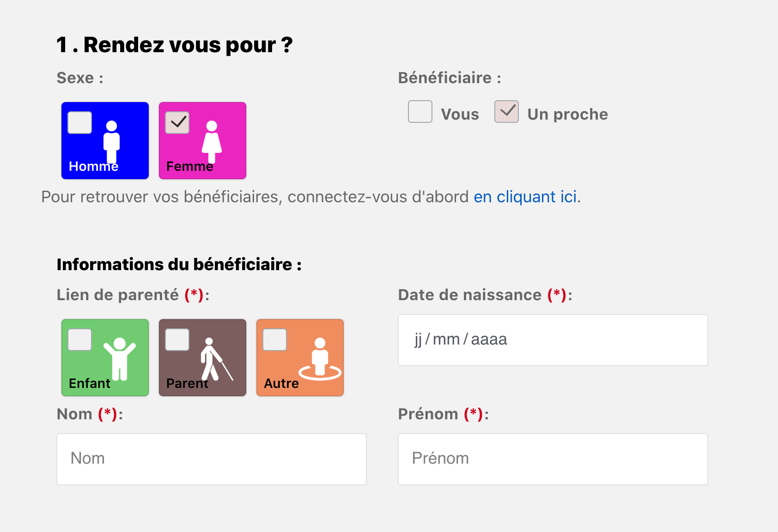Click the person-in-circle icon on the Autre tile

coord(320,359)
